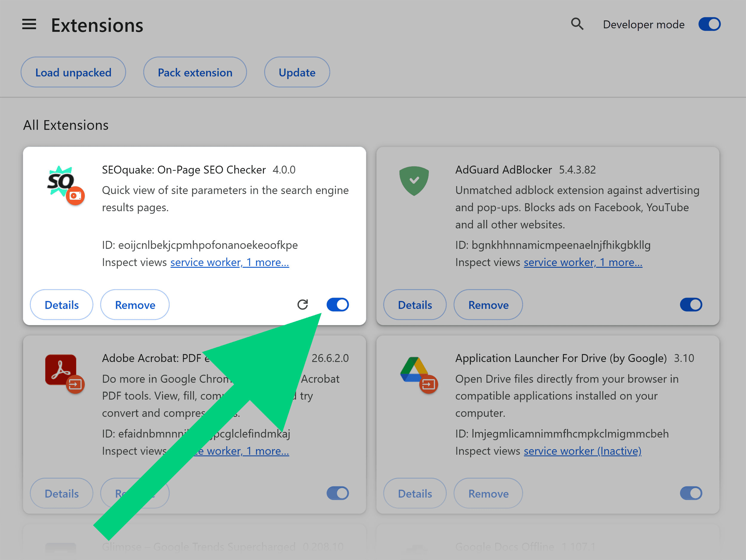Click the Load unpacked button
The width and height of the screenshot is (746, 560).
coord(73,72)
